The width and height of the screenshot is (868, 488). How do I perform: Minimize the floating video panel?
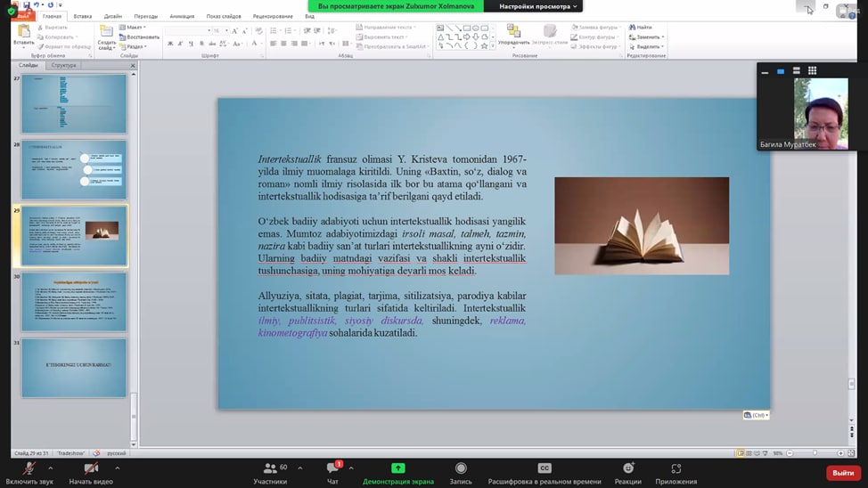click(765, 71)
